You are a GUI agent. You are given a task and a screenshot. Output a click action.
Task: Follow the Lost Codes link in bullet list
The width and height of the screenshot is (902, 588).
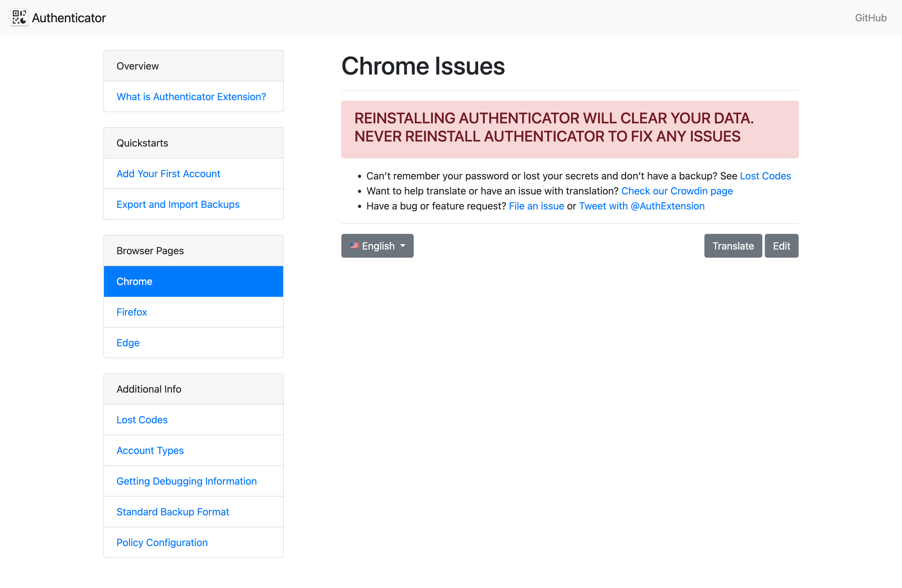[x=765, y=176]
